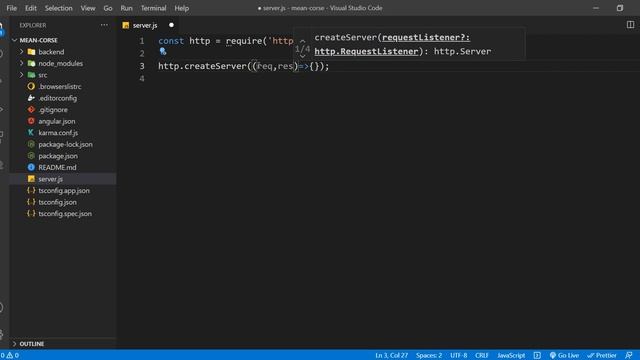Screen dimensions: 640x360
Task: Show previous signature with up arrow
Action: (302, 41)
